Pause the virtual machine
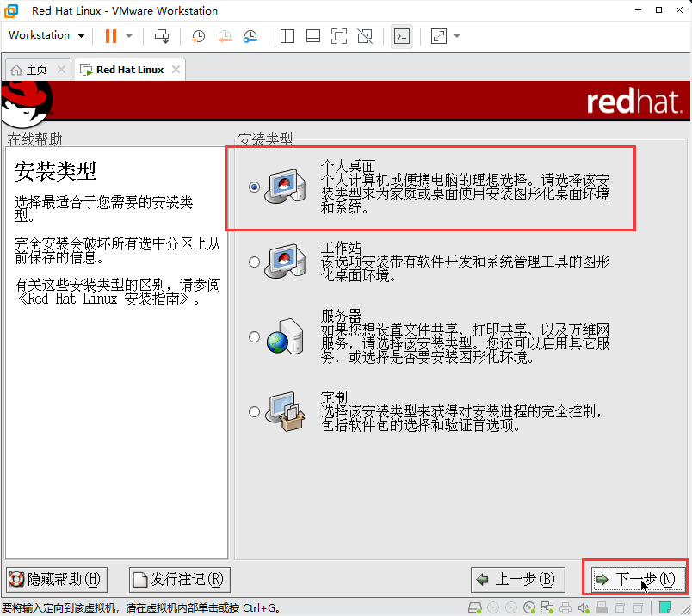 click(111, 36)
